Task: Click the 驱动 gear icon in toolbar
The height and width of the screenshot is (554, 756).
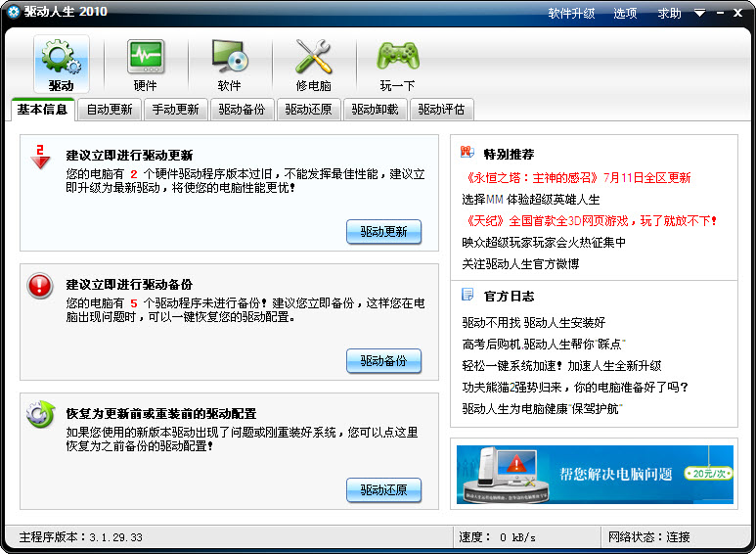Action: 61,59
